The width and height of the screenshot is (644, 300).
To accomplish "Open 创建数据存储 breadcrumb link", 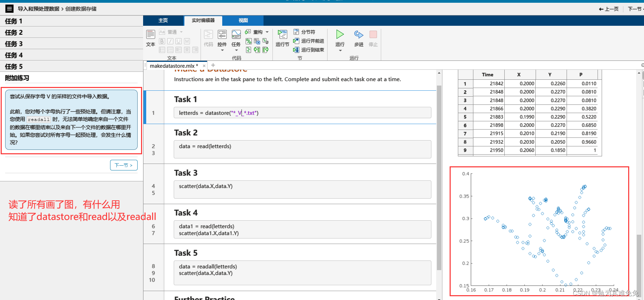I will coord(81,9).
